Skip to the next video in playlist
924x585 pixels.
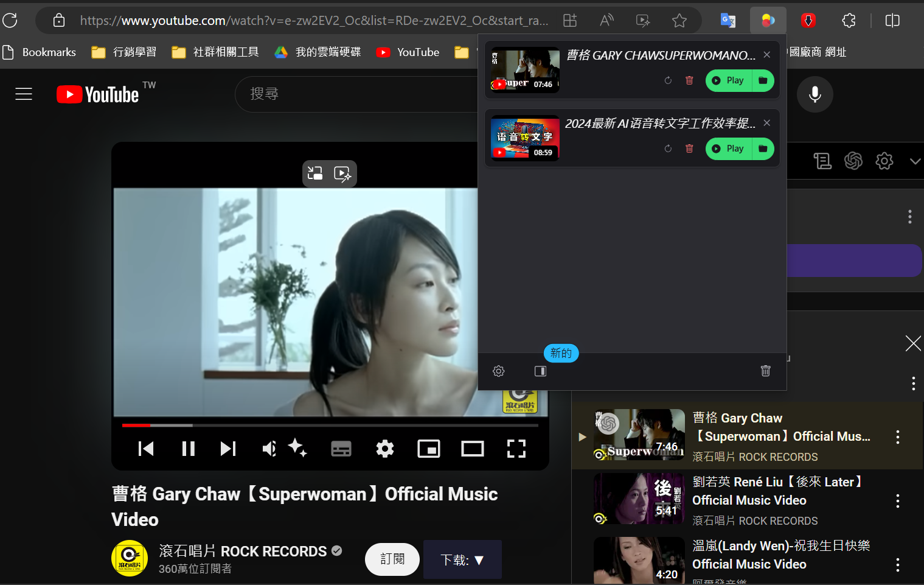(228, 449)
